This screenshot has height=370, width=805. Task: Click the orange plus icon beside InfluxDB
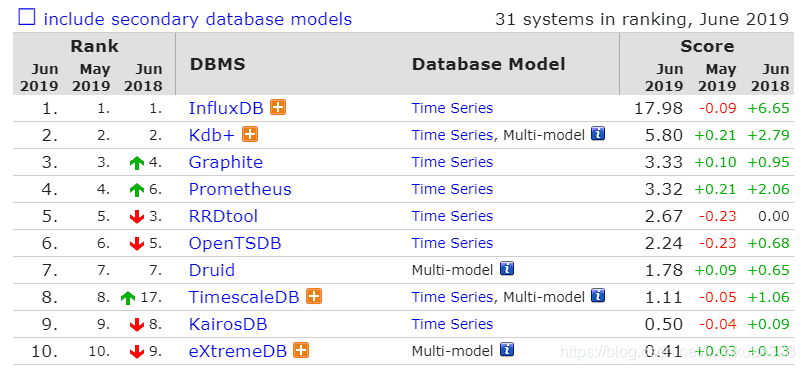click(x=278, y=107)
